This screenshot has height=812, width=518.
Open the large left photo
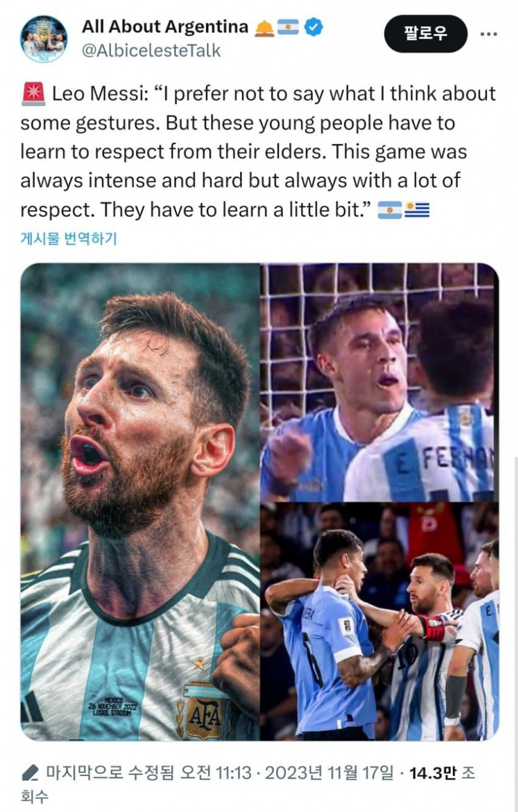(x=140, y=502)
